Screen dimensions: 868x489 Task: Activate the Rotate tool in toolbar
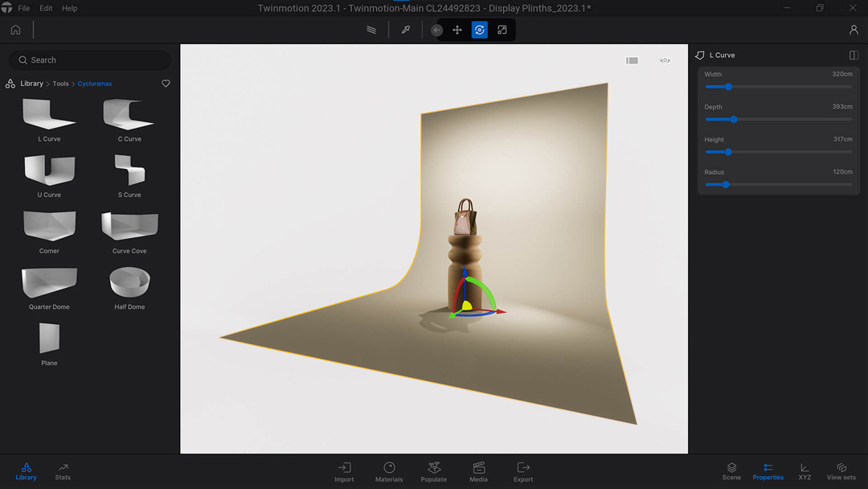(480, 30)
